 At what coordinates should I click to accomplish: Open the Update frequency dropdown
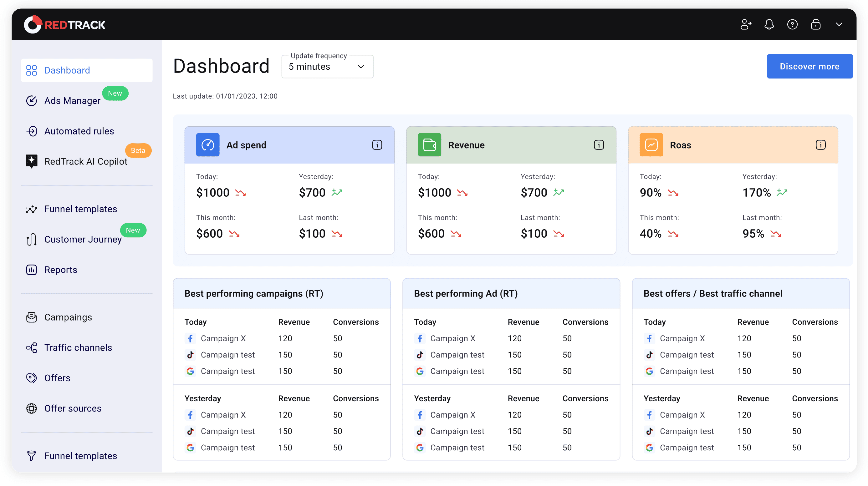click(x=327, y=67)
